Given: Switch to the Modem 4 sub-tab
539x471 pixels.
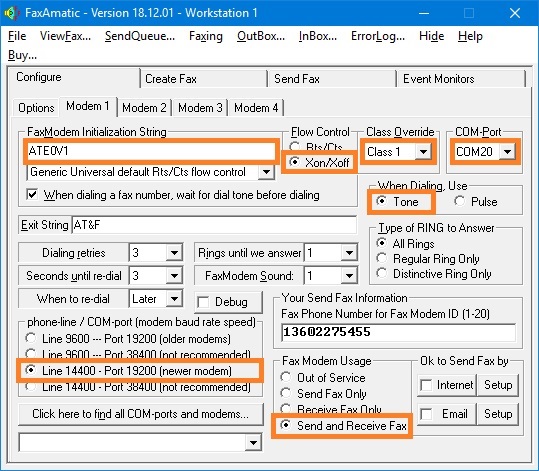Looking at the screenshot, I should [256, 108].
